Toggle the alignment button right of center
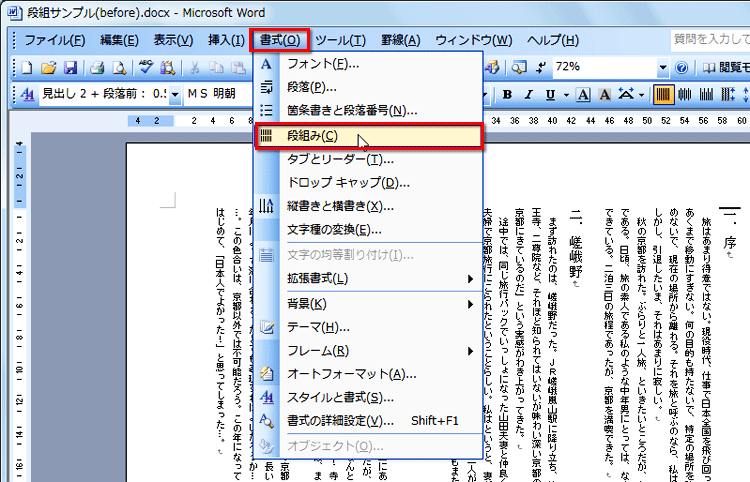Image resolution: width=750 pixels, height=482 pixels. [x=706, y=95]
